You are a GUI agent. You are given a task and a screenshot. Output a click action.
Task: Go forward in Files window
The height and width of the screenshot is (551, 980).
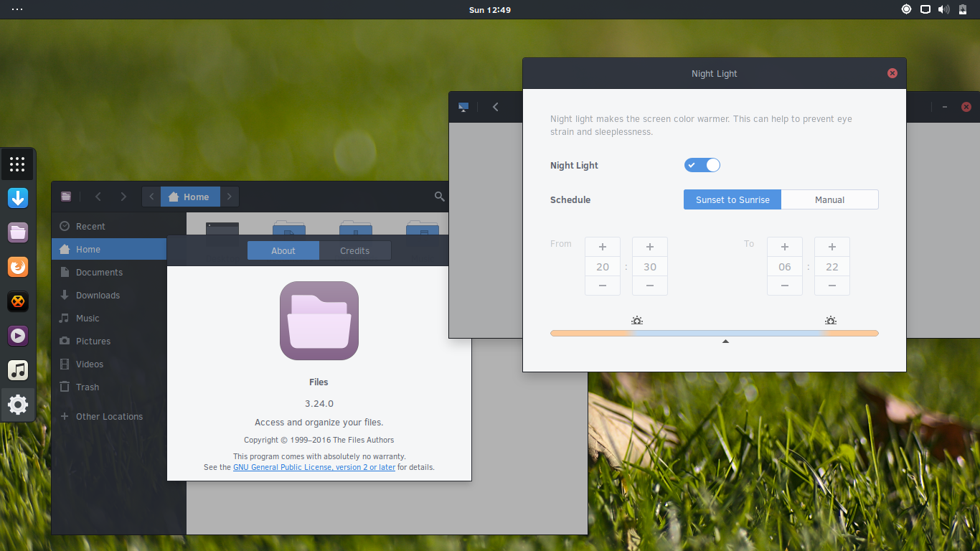point(123,197)
